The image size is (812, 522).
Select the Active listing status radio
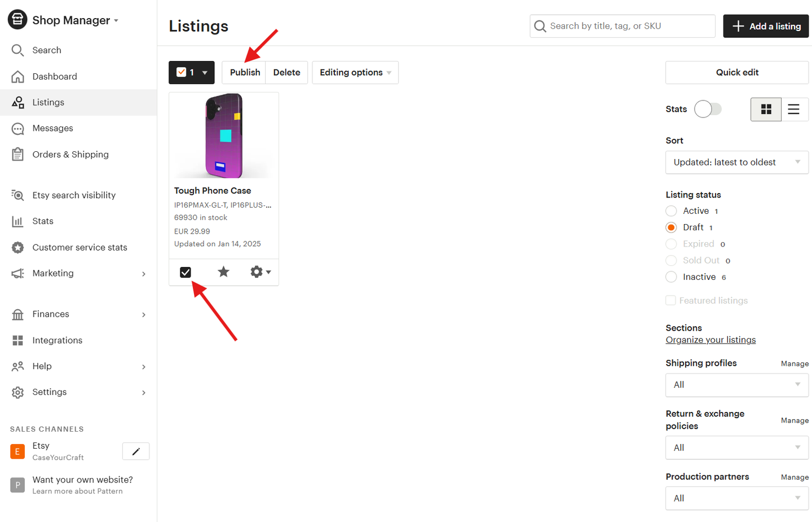pyautogui.click(x=671, y=210)
